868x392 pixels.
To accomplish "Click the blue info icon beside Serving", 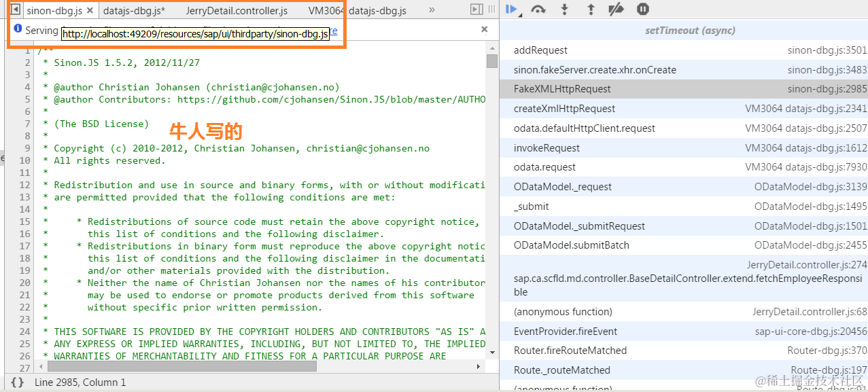I will coord(18,29).
